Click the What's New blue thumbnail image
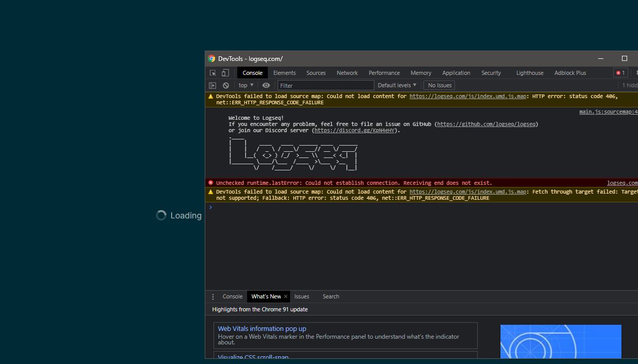Viewport: 638px width, 364px height. 561,341
